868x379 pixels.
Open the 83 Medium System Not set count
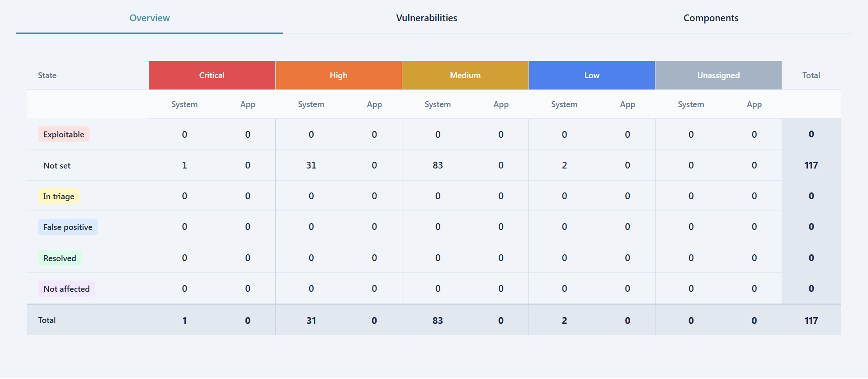(x=438, y=165)
